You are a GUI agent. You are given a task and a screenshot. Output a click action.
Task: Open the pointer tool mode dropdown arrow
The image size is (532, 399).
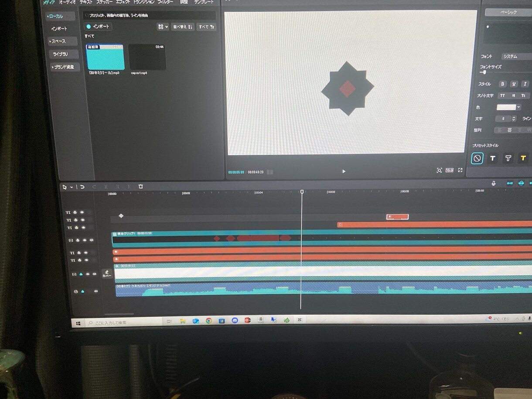72,187
